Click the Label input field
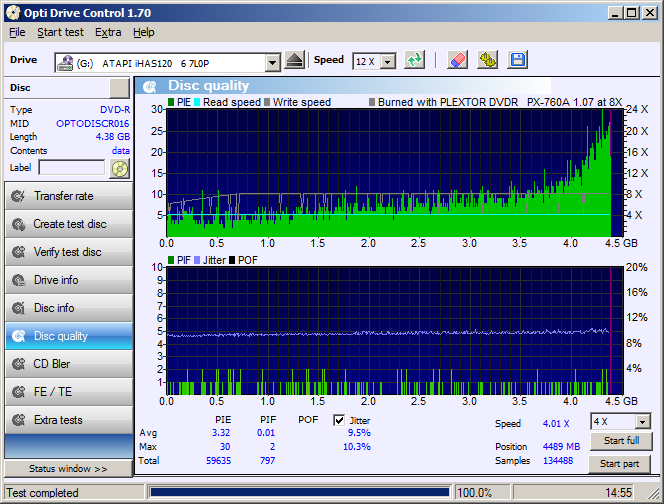 [72, 167]
